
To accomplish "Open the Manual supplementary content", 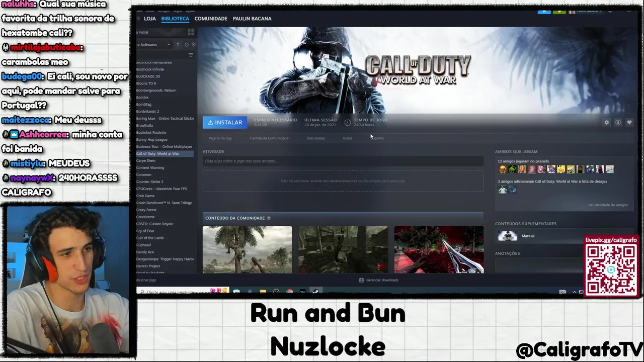I will 528,236.
